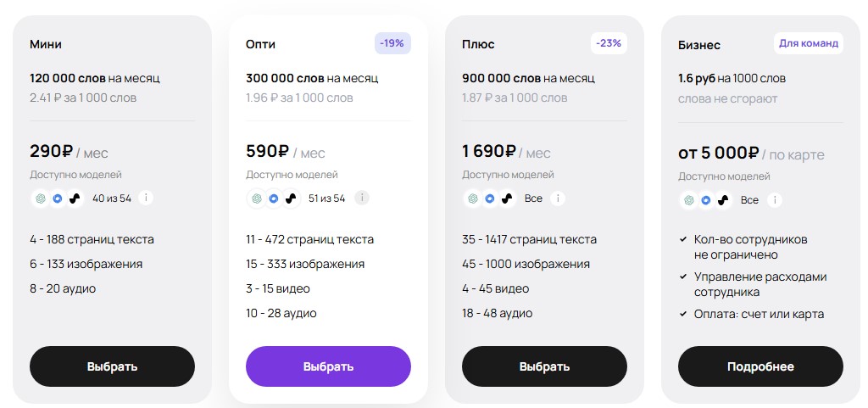
Task: Click black model icon in Мини card
Action: (x=75, y=198)
